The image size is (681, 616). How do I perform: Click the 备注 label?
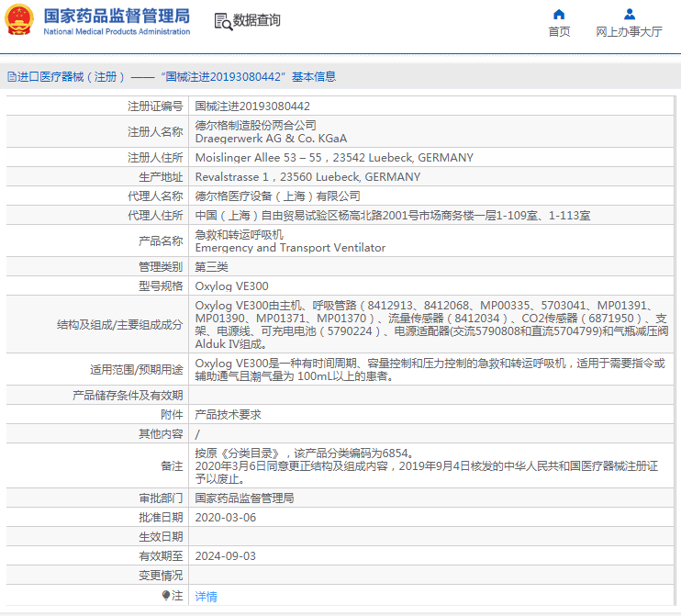pyautogui.click(x=172, y=465)
